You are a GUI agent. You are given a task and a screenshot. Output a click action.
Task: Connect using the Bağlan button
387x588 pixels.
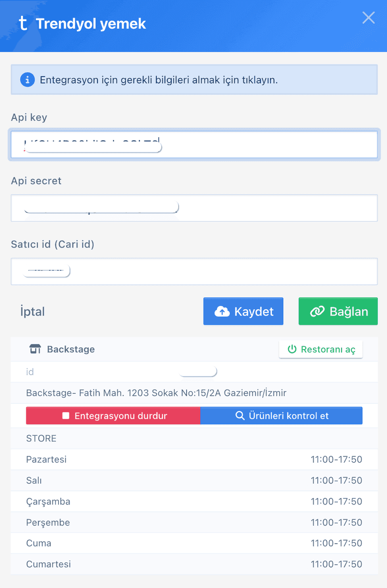click(338, 311)
